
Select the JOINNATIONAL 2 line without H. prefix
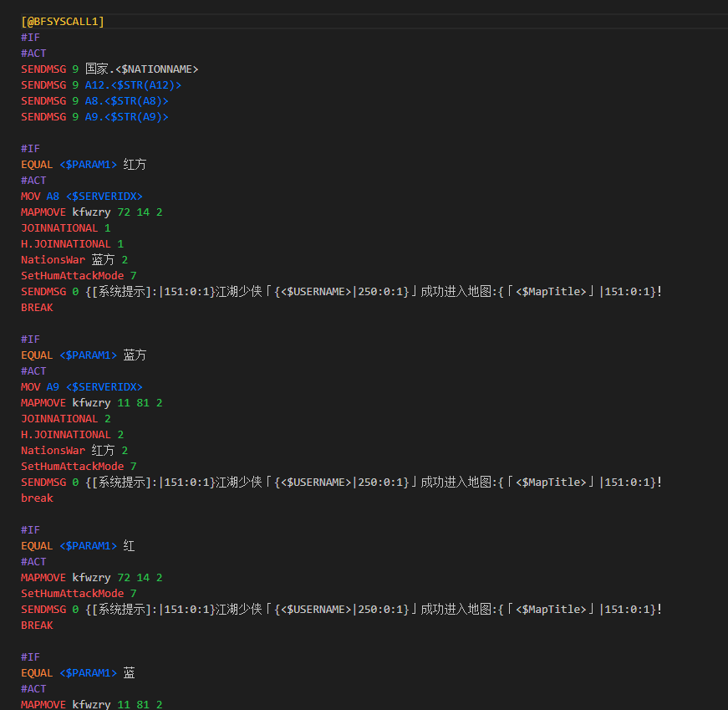65,419
